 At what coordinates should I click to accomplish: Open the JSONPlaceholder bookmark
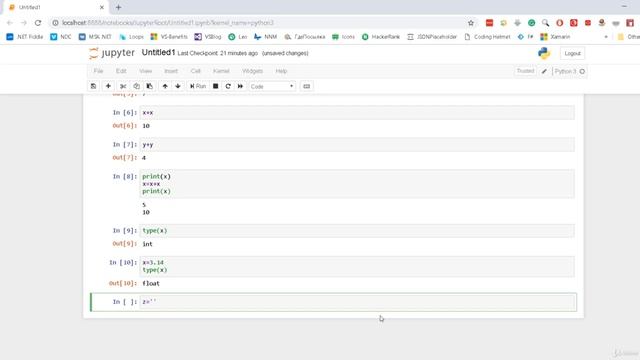tap(432, 37)
